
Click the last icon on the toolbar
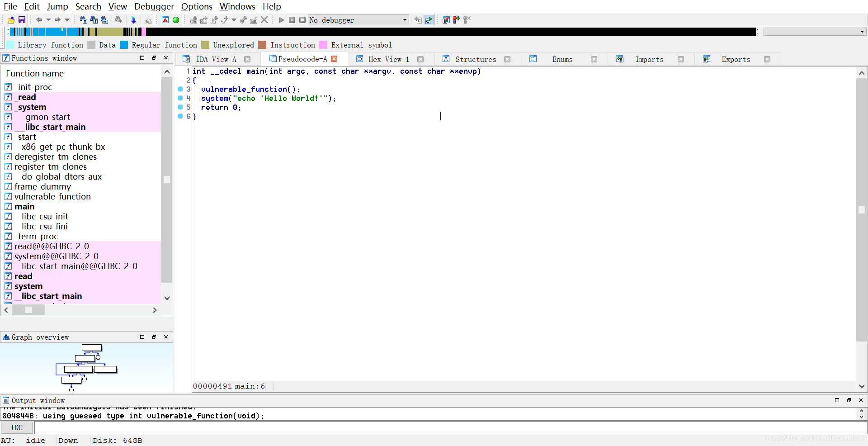[x=467, y=20]
